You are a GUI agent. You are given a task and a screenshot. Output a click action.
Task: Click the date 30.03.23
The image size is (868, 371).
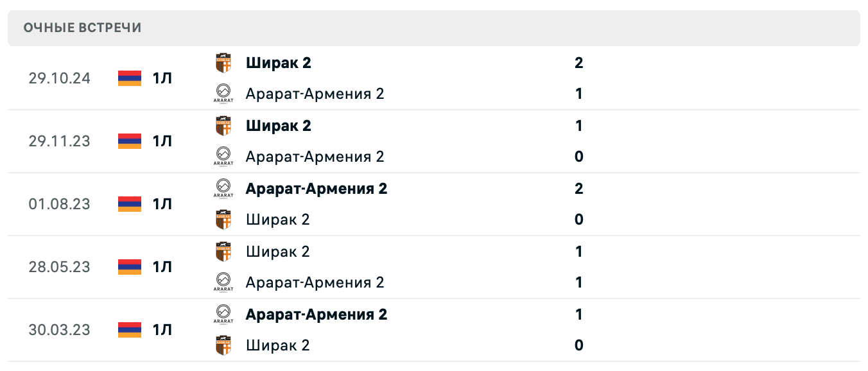point(59,330)
